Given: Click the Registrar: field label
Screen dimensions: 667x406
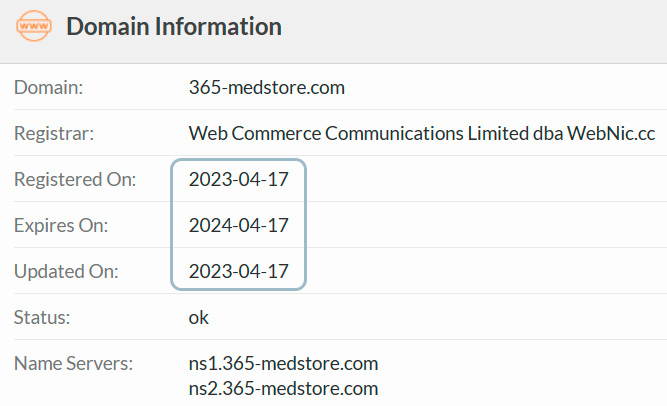Looking at the screenshot, I should click(x=54, y=134).
